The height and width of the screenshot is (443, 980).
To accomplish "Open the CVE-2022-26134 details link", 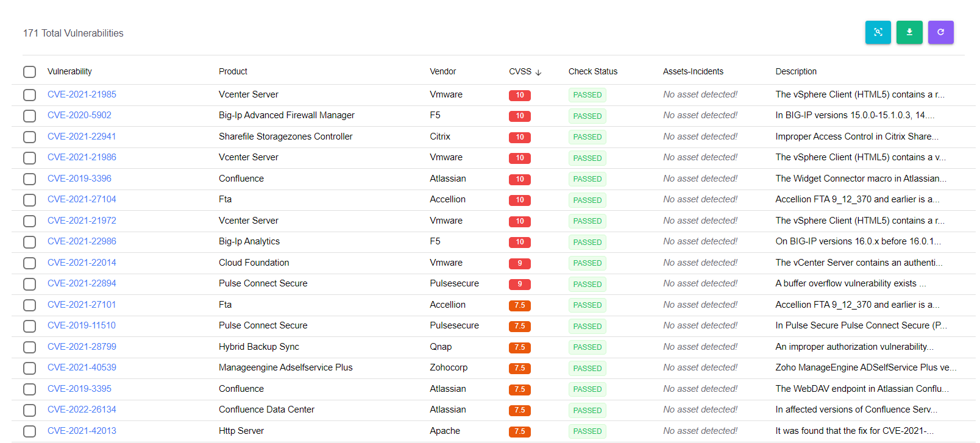I will 82,409.
